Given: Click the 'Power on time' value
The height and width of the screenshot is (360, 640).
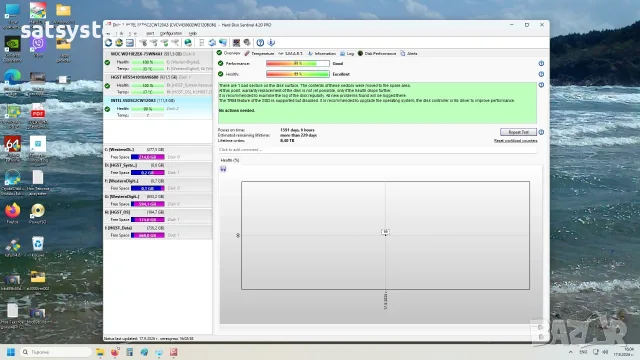Looking at the screenshot, I should (297, 130).
